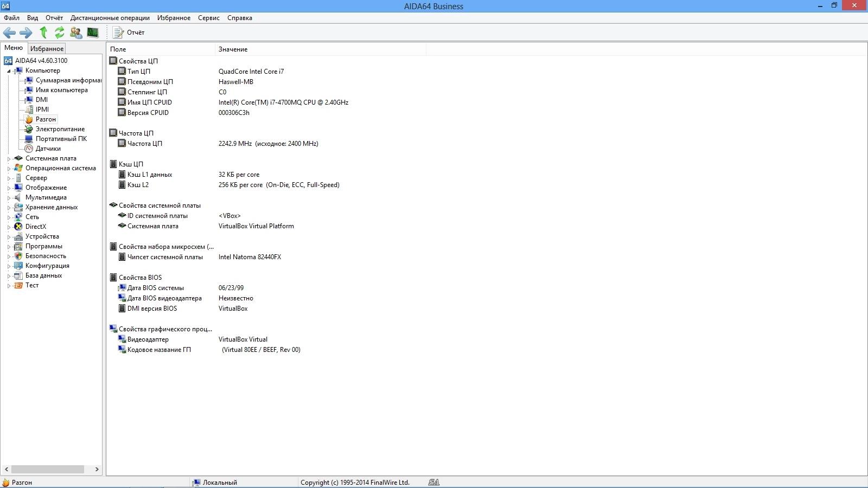Open the Избранное menu in menu bar
Screen dimensions: 868x488
coord(174,18)
